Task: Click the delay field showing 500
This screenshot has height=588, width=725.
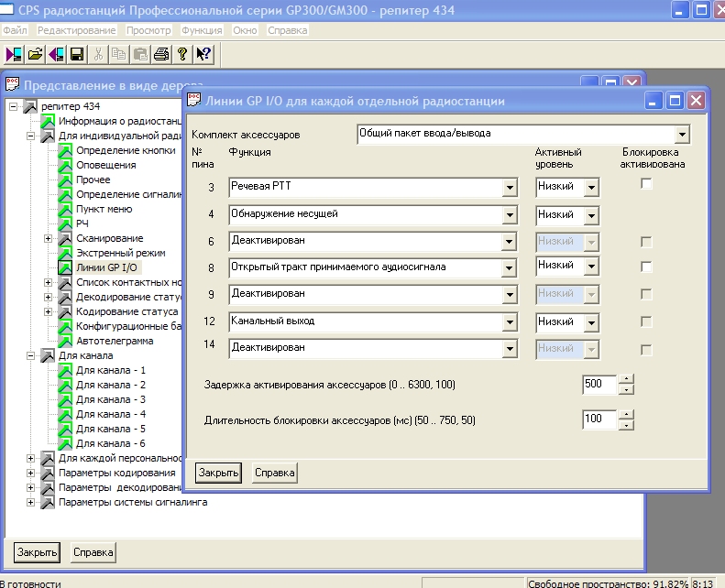Action: [599, 385]
